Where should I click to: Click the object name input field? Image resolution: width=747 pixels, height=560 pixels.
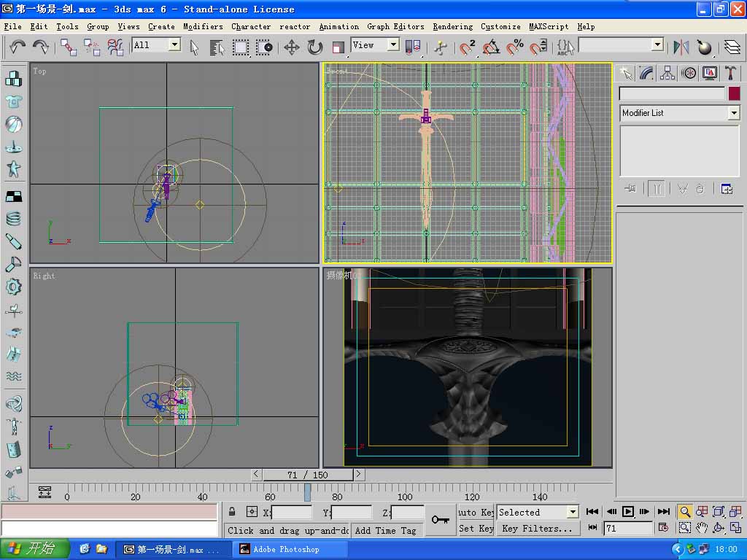click(672, 93)
